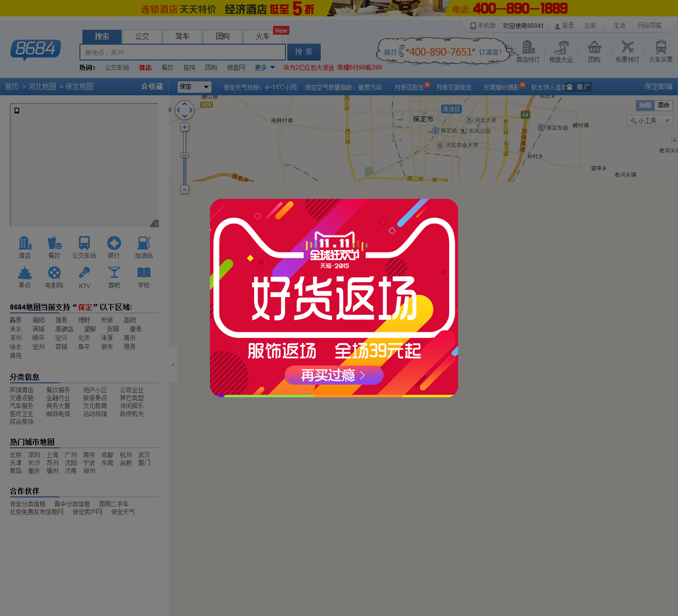This screenshot has height=616, width=678.
Task: Click the 登录 login link
Action: click(564, 25)
